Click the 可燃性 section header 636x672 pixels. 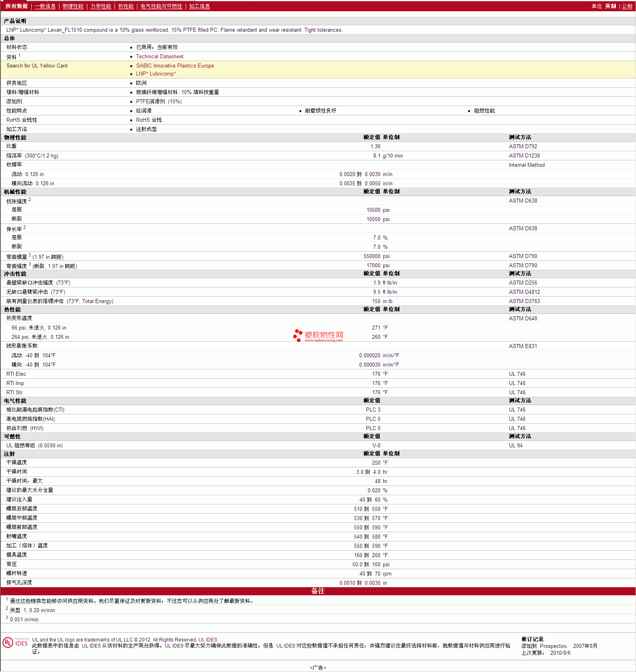coord(12,437)
